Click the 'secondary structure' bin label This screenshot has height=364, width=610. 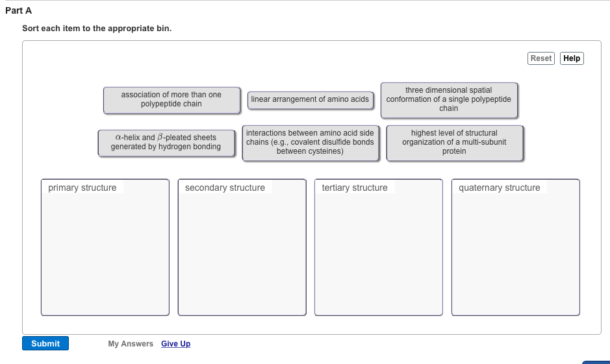(x=225, y=188)
